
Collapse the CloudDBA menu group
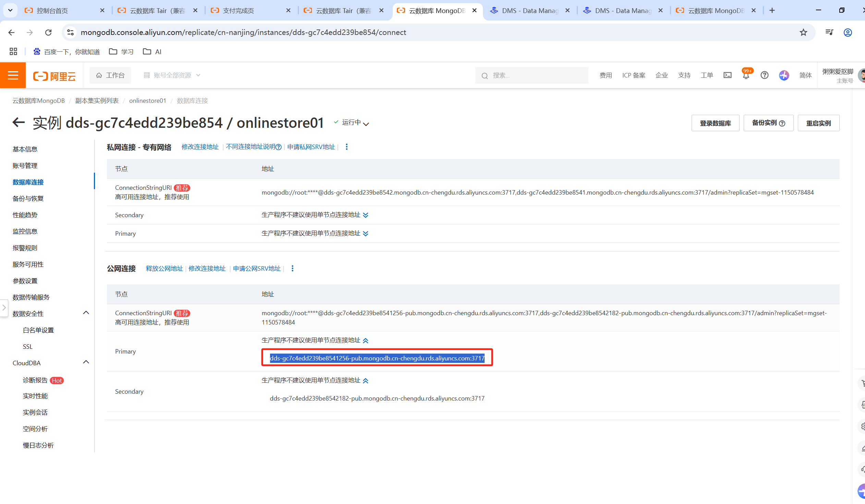click(x=86, y=362)
